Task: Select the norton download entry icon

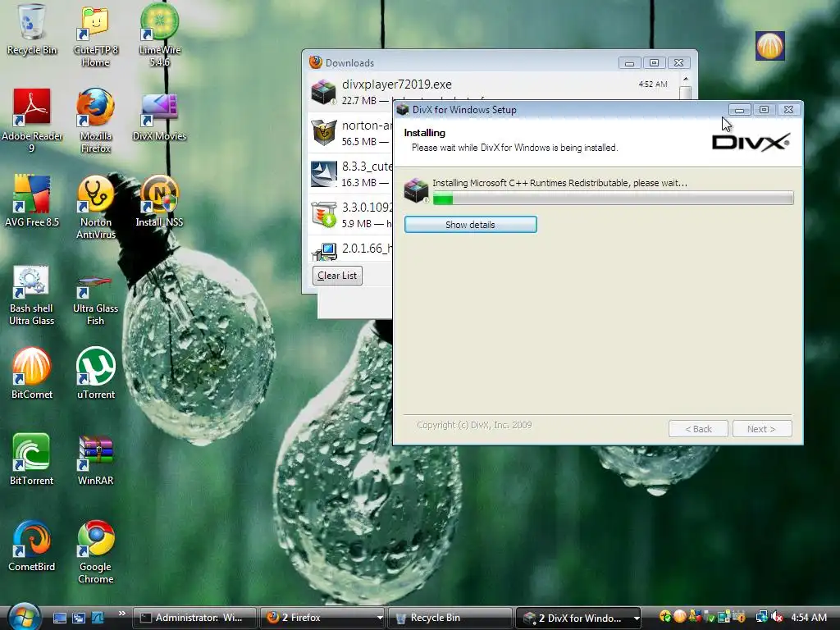Action: (323, 132)
